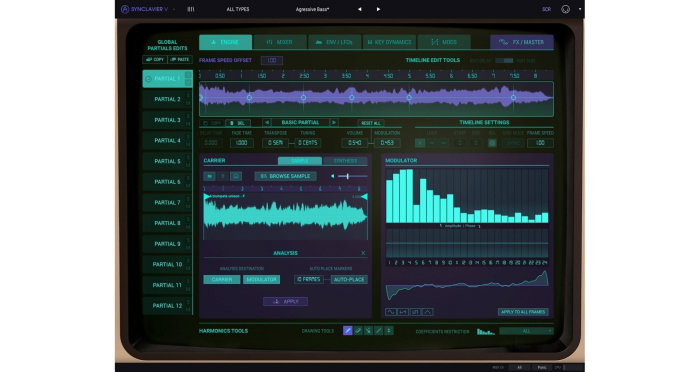
Task: Open the MIDI settings round icon
Action: coord(566,9)
